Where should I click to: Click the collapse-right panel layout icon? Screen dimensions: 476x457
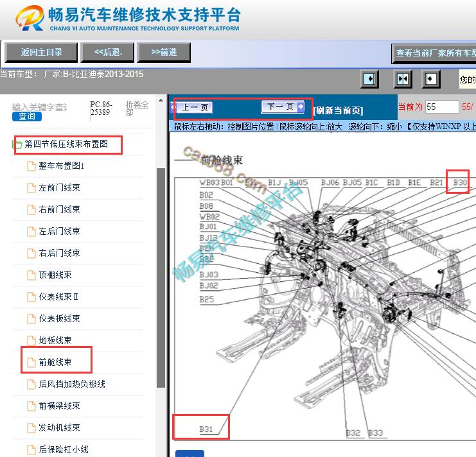coord(430,79)
